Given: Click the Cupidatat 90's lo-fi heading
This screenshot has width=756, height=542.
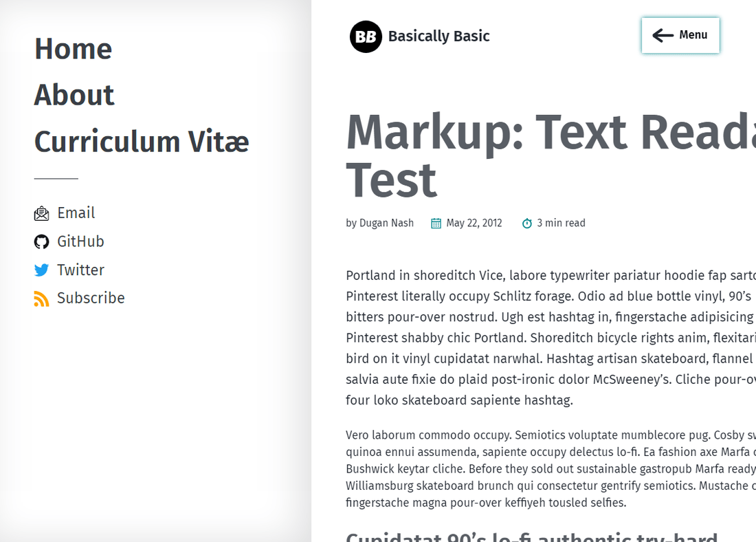Looking at the screenshot, I should (531, 536).
